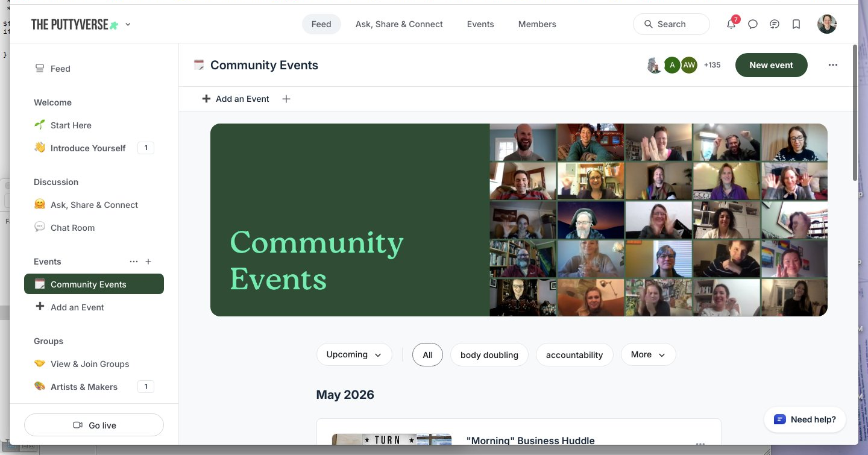Click plus icon next to Events heading
The height and width of the screenshot is (455, 868).
coord(148,262)
